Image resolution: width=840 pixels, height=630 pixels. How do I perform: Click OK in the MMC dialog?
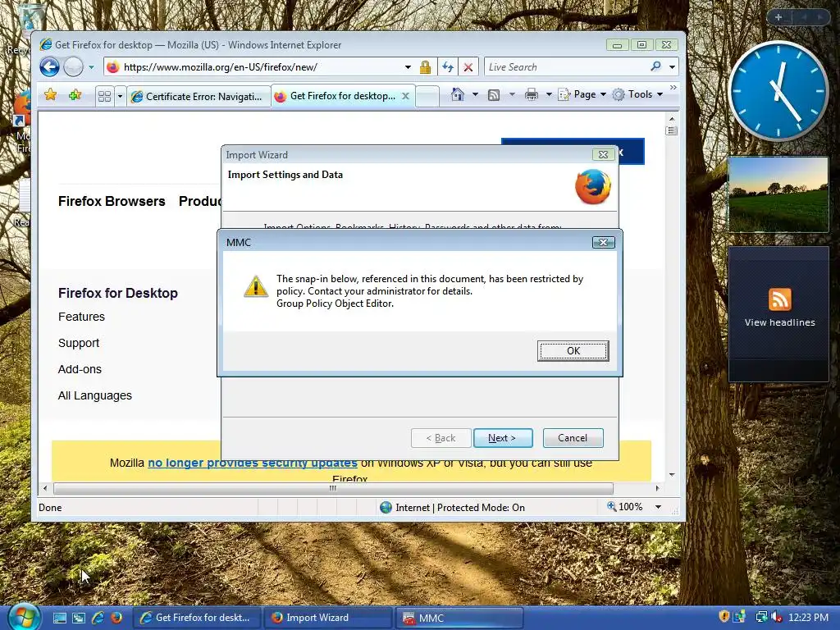point(573,351)
